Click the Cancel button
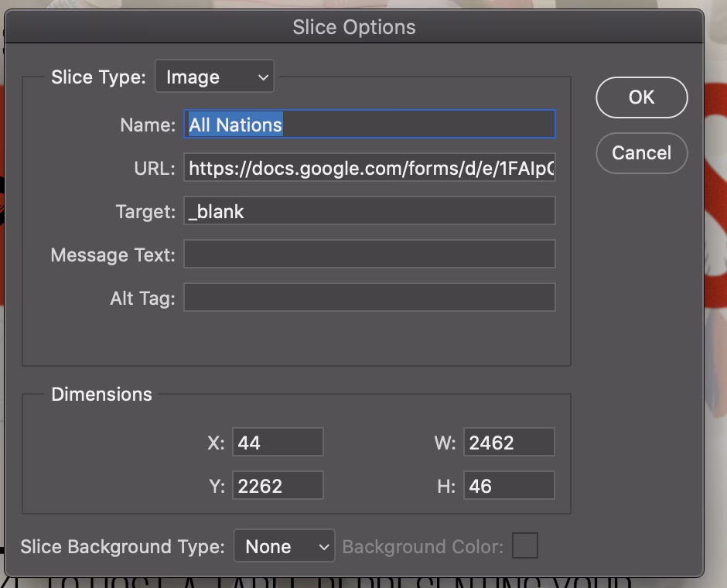Image resolution: width=727 pixels, height=588 pixels. [641, 153]
